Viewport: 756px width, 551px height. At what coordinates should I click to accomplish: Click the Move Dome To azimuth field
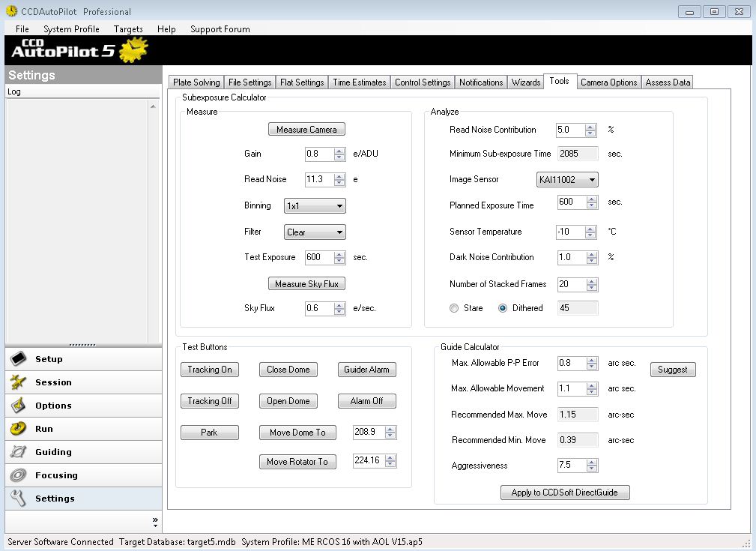369,432
